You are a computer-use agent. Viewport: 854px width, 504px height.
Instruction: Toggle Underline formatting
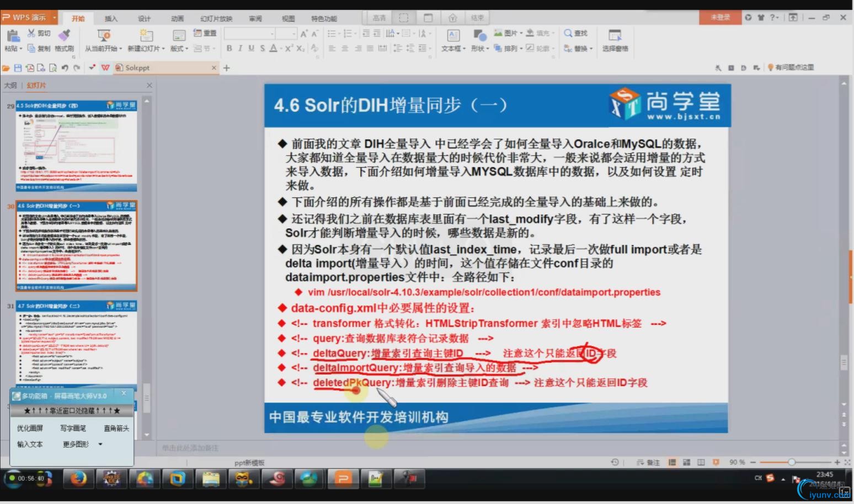pyautogui.click(x=251, y=49)
